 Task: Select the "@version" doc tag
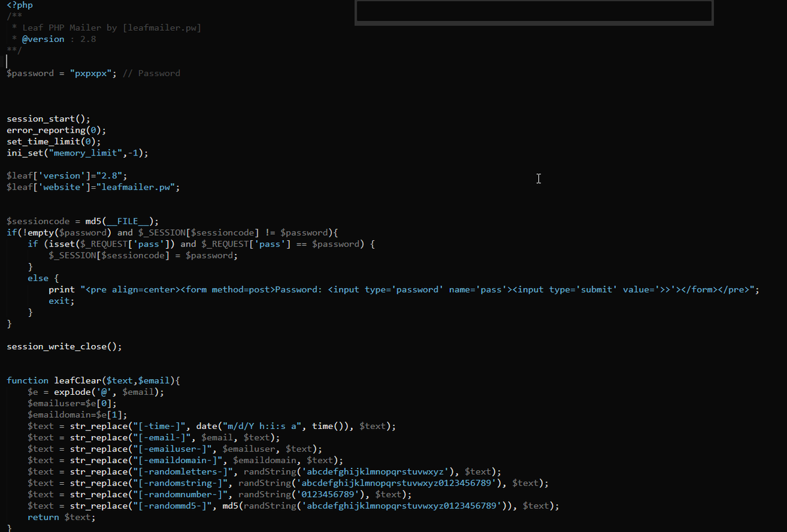point(43,39)
